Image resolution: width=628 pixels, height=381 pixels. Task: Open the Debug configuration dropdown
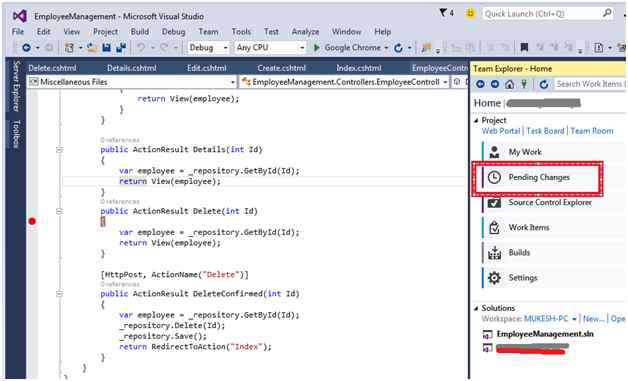[208, 48]
